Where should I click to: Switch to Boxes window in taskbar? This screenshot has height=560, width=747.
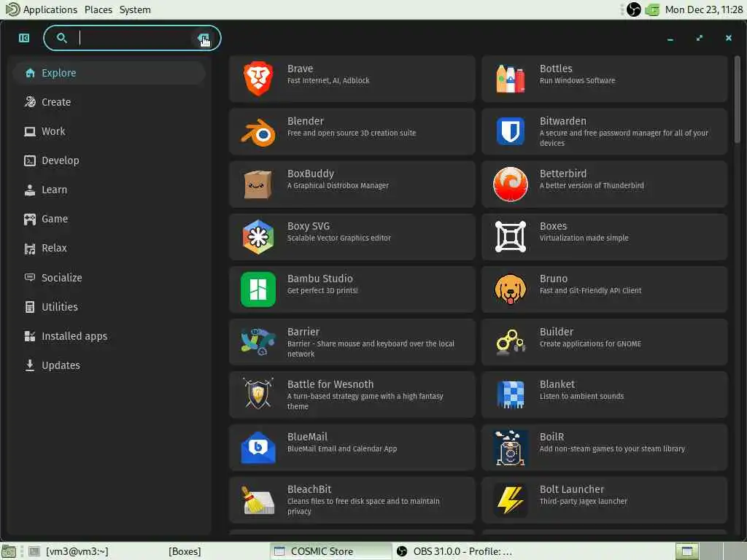click(x=184, y=551)
